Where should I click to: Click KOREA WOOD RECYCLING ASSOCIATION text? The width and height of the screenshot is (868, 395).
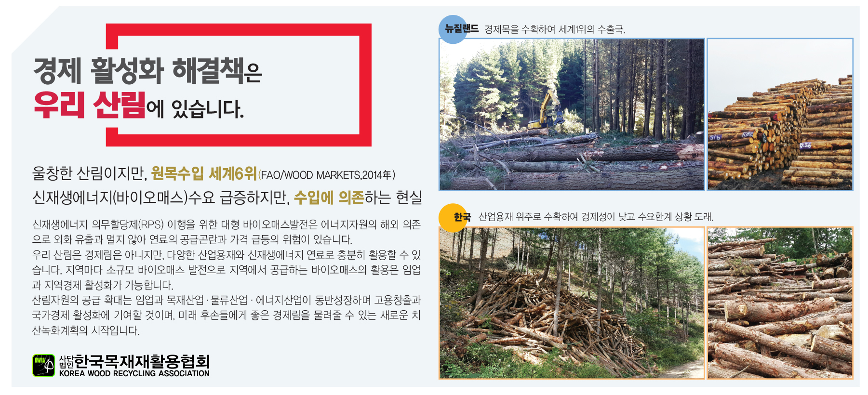point(134,373)
